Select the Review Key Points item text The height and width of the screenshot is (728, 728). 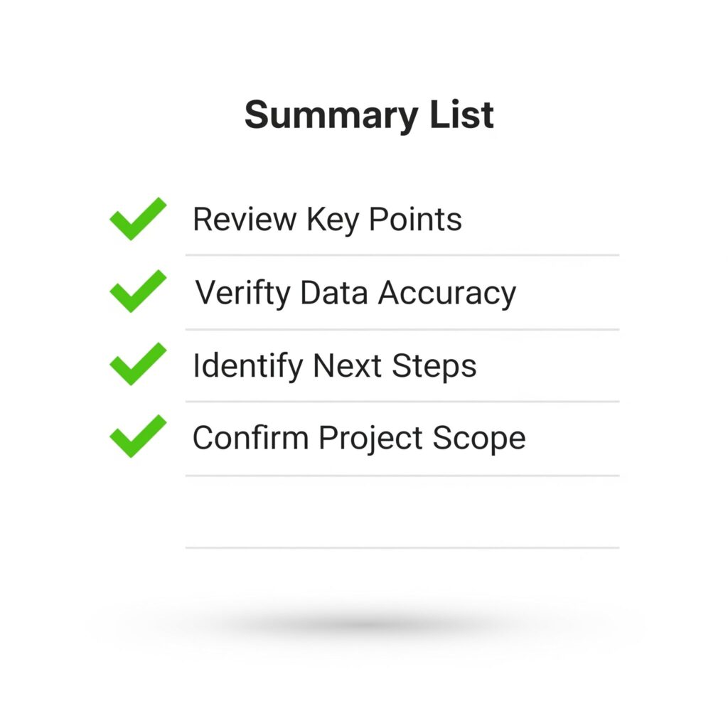point(327,220)
